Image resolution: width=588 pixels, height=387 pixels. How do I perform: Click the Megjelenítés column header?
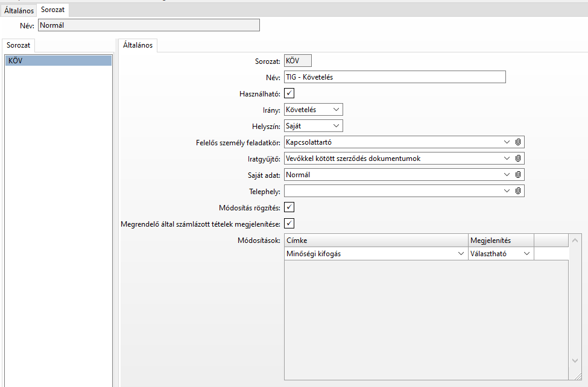(501, 241)
